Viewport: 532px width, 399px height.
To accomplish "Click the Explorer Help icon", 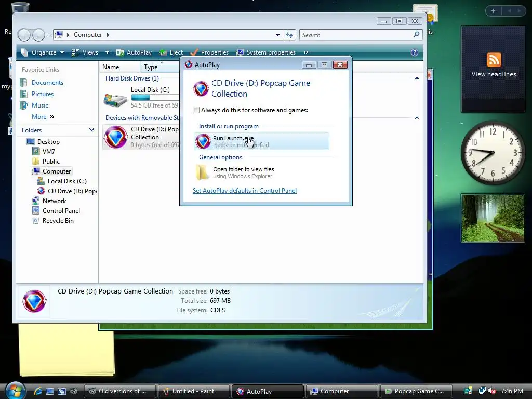I will [414, 52].
